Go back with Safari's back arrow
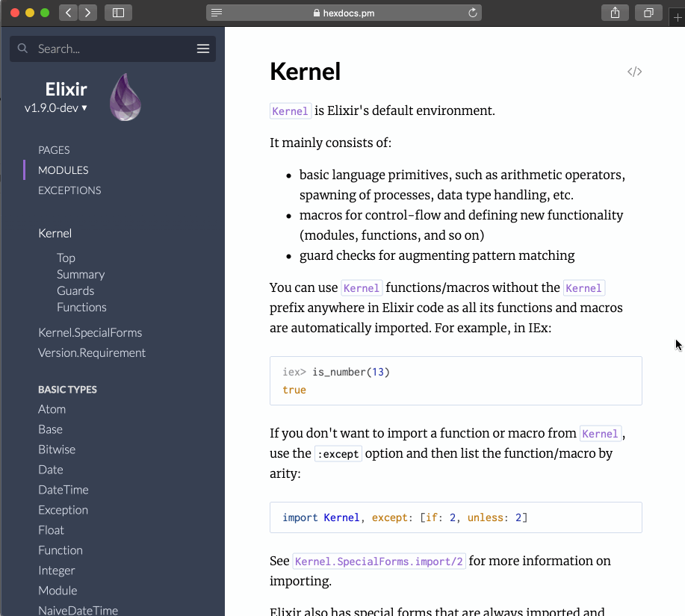Screen dimensions: 685x616 69,13
